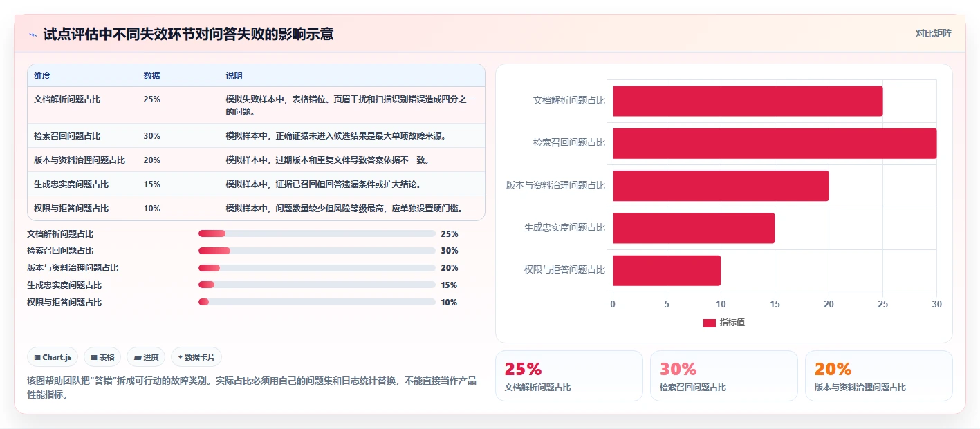Click the 版本与资料治理问题占比 progress bar
The width and height of the screenshot is (980, 429).
pyautogui.click(x=317, y=268)
